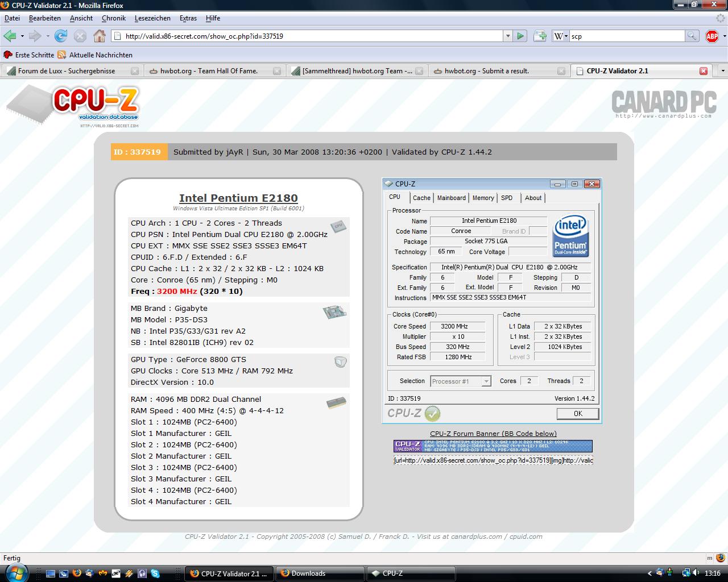This screenshot has width=728, height=582.
Task: Open the Chronik menu
Action: coord(114,18)
